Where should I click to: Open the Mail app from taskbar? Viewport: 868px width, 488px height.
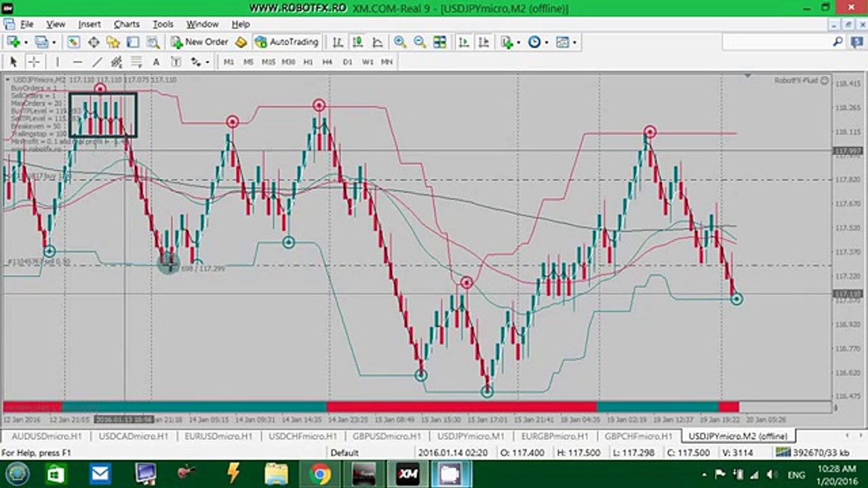[100, 474]
